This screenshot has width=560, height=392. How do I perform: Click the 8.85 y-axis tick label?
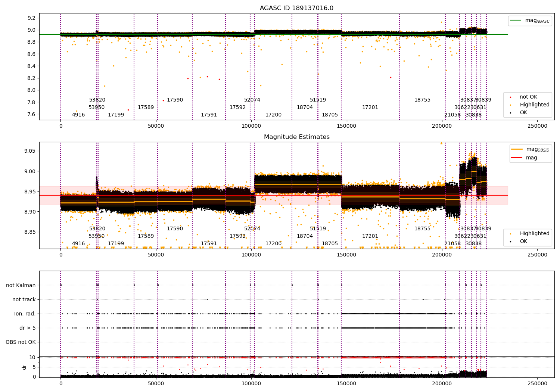pyautogui.click(x=30, y=232)
